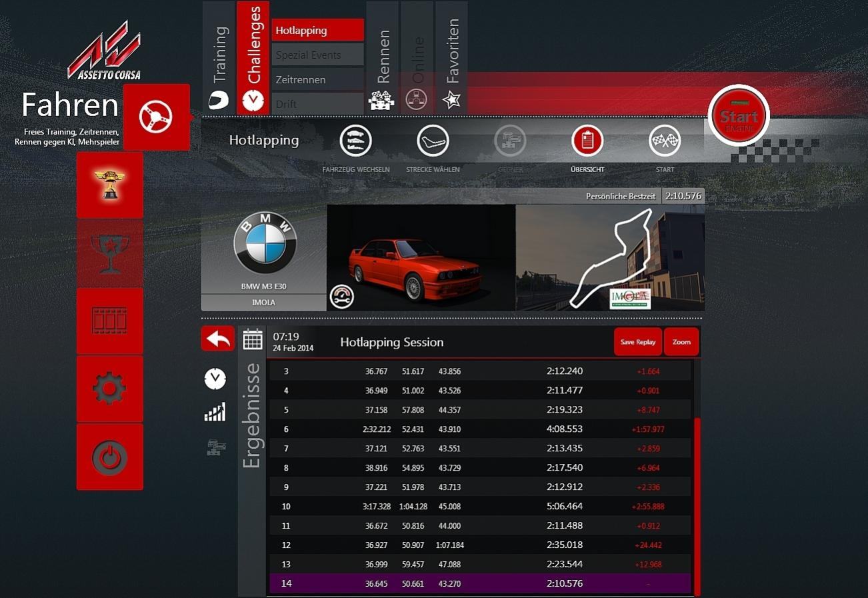The height and width of the screenshot is (598, 868).
Task: Switch to the Training tab
Action: [219, 57]
